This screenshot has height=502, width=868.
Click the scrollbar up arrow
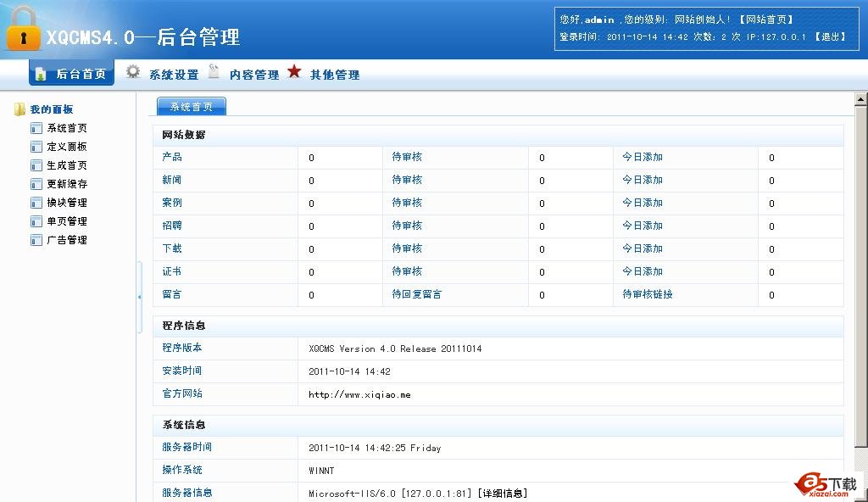click(x=861, y=100)
